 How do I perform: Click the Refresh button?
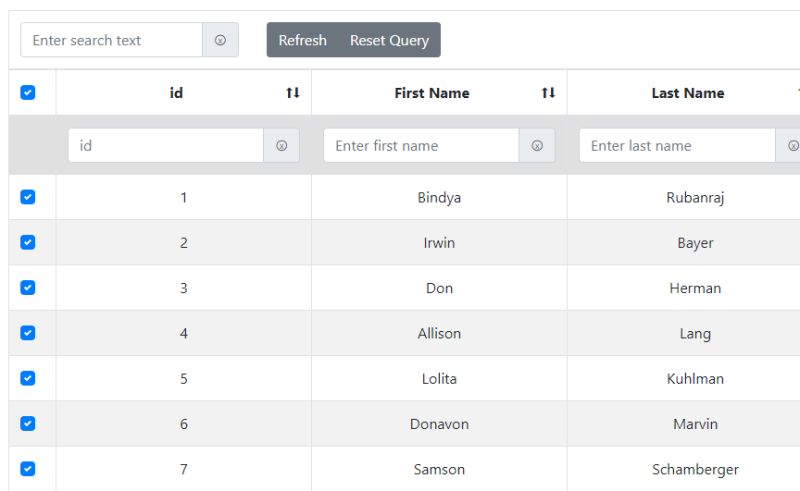[303, 40]
